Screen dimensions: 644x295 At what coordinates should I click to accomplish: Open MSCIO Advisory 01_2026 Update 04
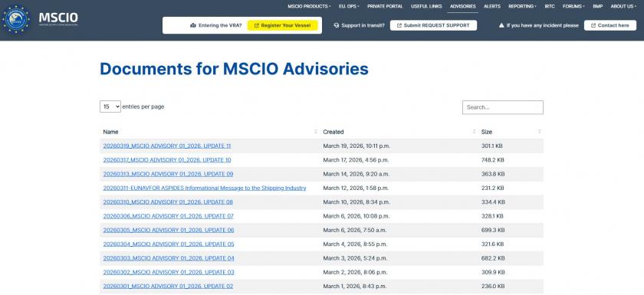coord(169,258)
